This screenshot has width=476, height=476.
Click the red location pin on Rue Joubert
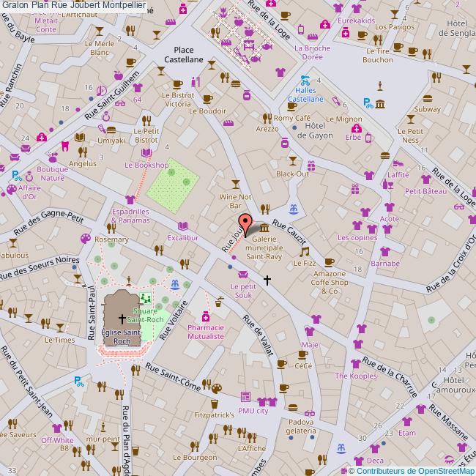click(245, 223)
